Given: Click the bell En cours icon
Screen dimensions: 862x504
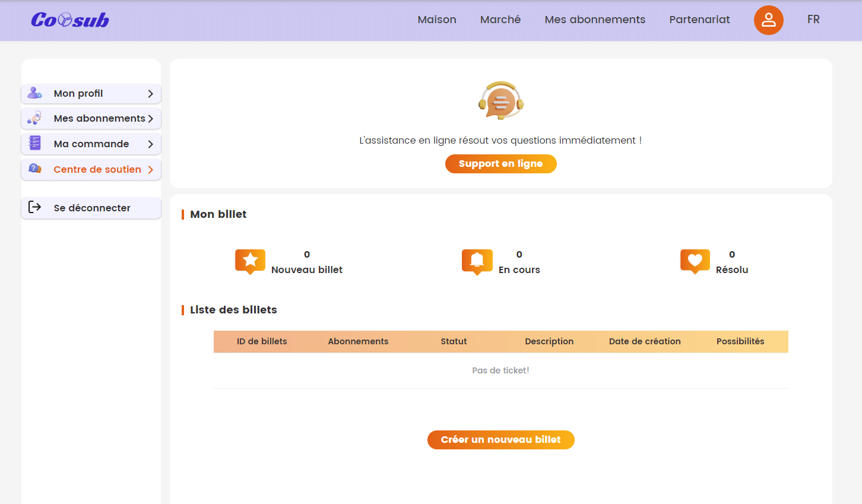Looking at the screenshot, I should (477, 261).
